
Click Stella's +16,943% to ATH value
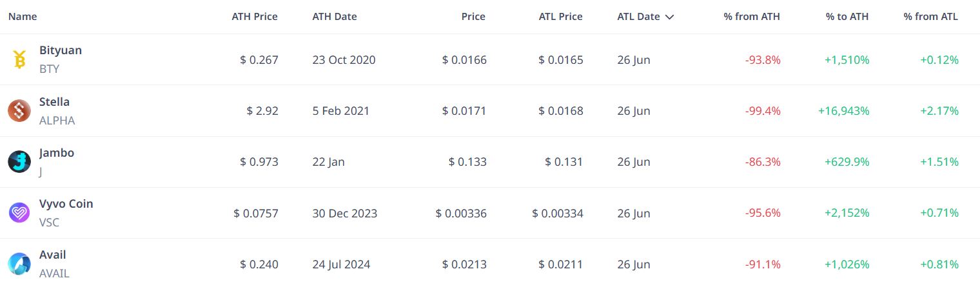(844, 111)
